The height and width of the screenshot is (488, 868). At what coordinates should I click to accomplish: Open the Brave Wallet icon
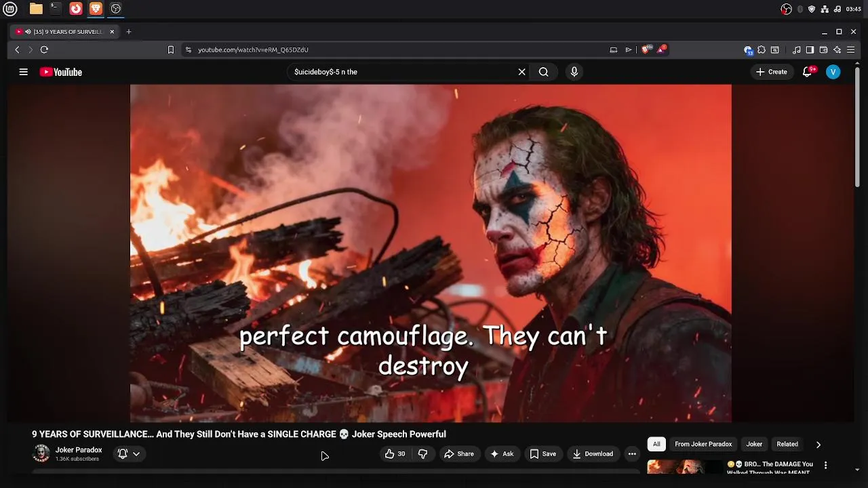[x=823, y=49]
